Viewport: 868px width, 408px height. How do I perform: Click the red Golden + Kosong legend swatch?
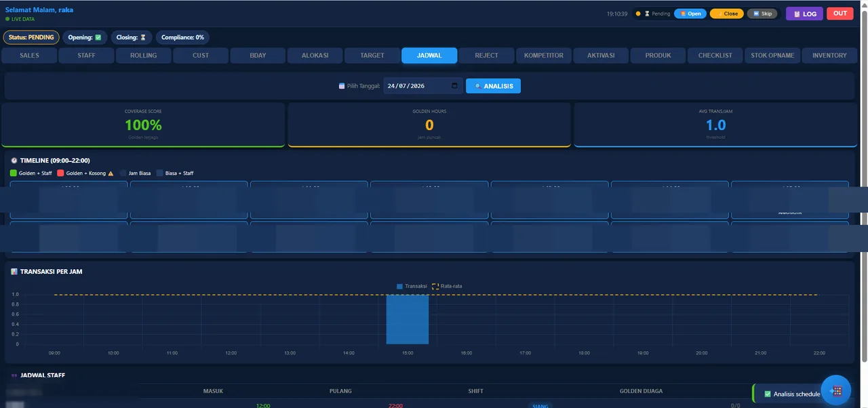(x=60, y=174)
